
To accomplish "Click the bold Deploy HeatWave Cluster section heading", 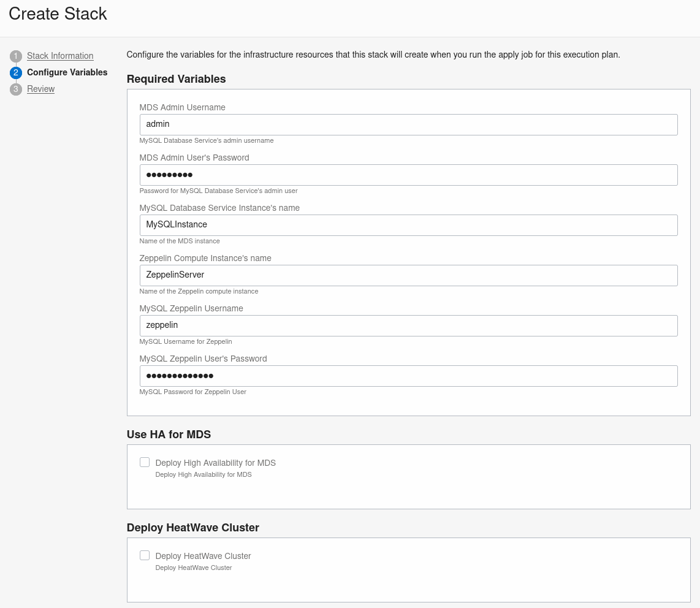I will coord(192,528).
